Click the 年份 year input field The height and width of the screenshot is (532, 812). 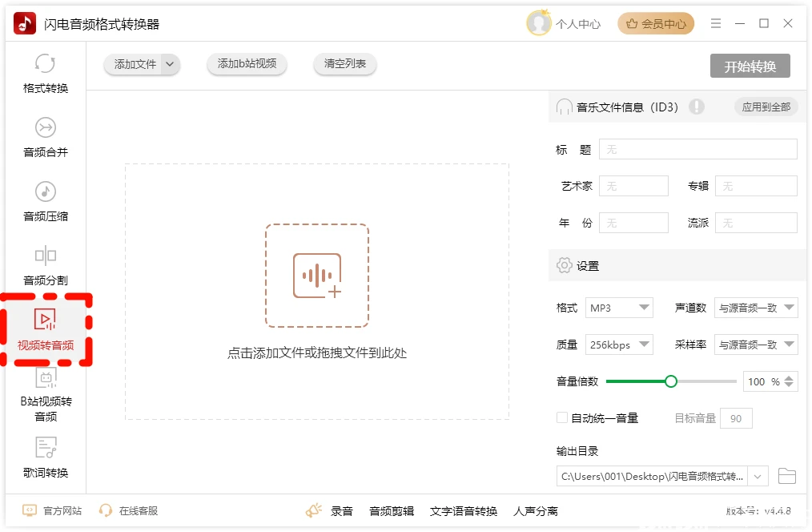(634, 223)
